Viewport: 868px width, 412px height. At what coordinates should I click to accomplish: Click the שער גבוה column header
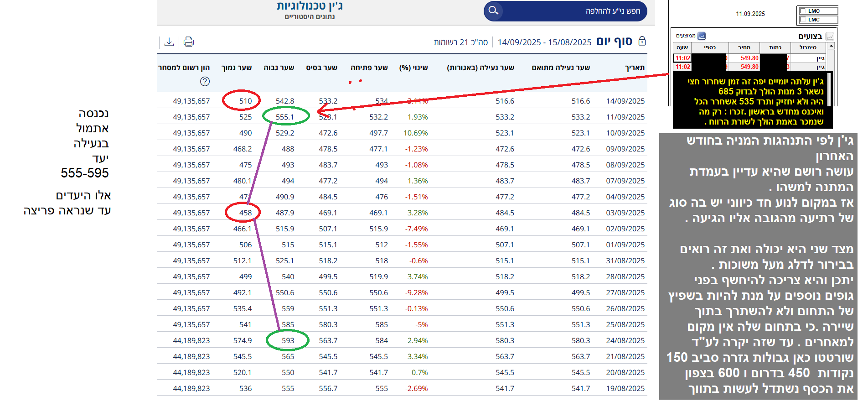click(279, 68)
